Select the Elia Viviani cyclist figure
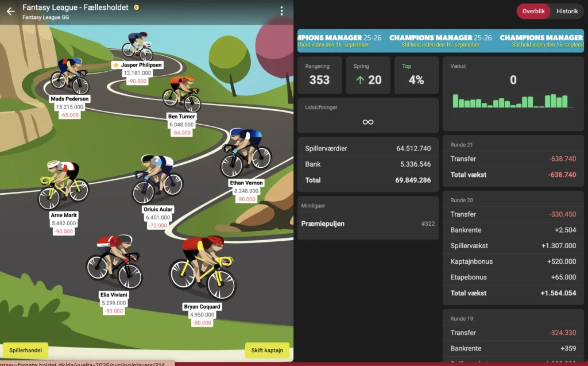 pos(114,261)
